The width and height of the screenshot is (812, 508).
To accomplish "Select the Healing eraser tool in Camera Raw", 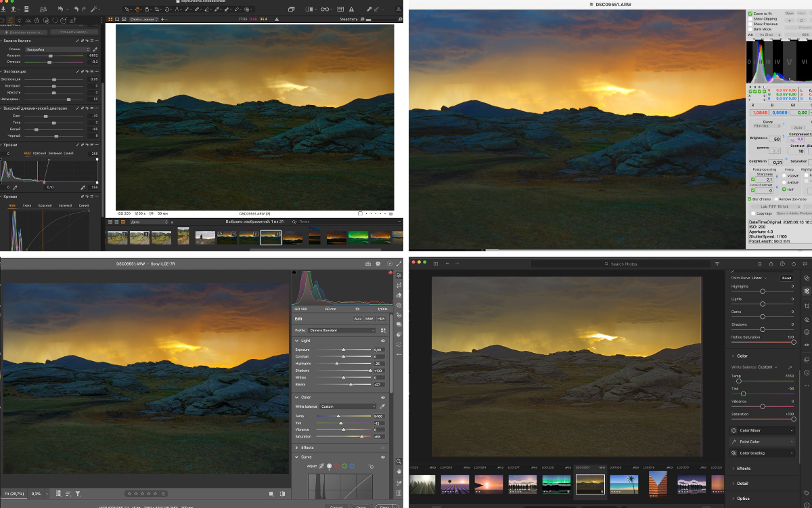I will [399, 295].
